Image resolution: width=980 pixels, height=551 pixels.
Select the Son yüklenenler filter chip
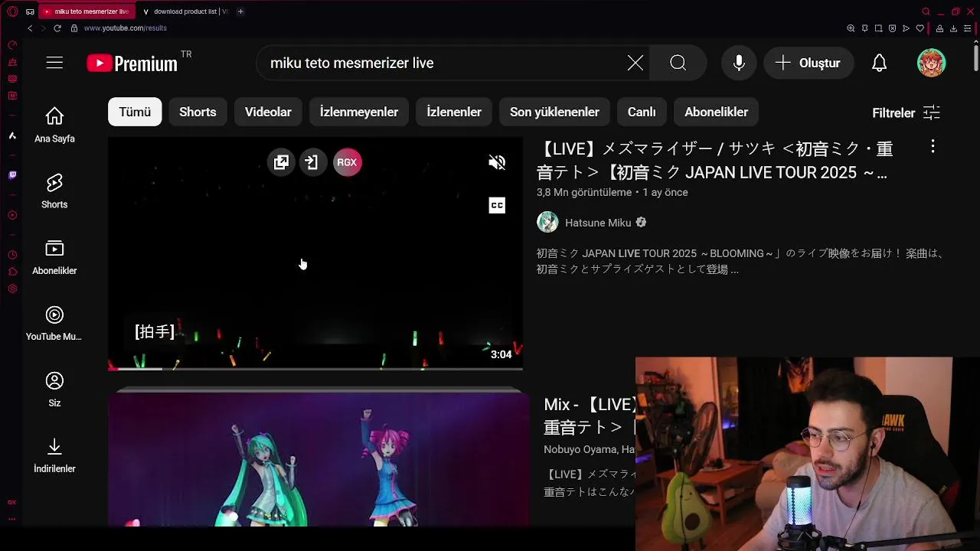click(554, 112)
